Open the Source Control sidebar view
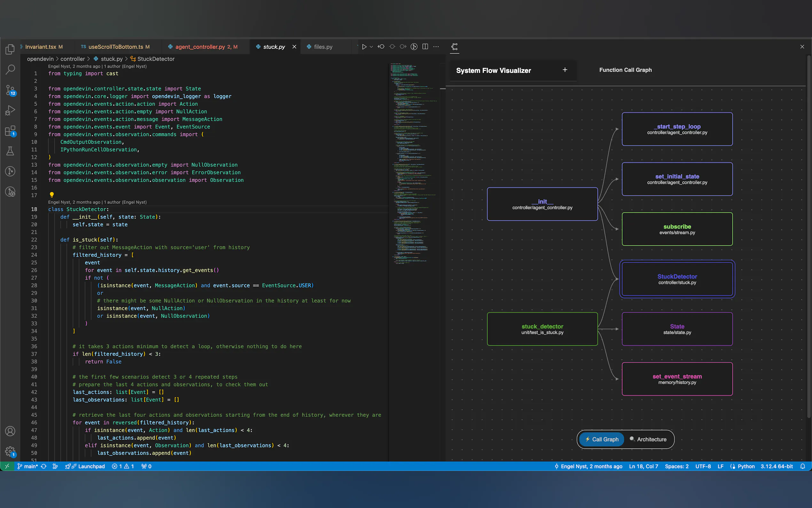This screenshot has height=508, width=812. 10,90
